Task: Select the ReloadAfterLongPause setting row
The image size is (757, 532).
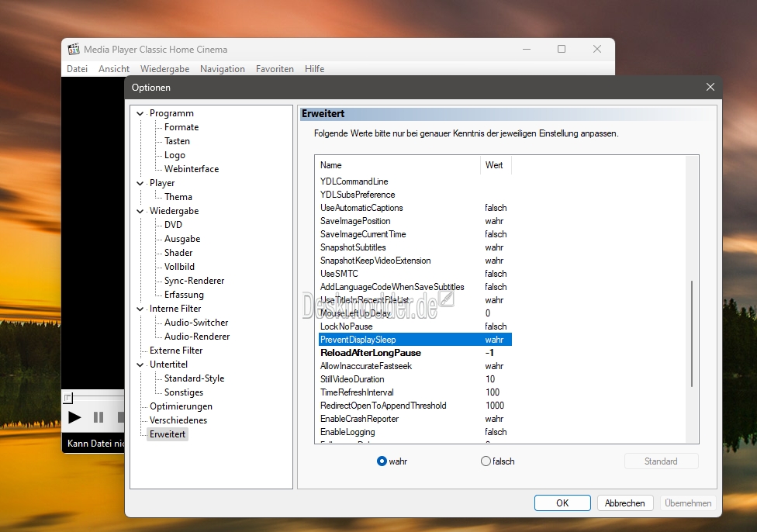Action: pos(415,353)
